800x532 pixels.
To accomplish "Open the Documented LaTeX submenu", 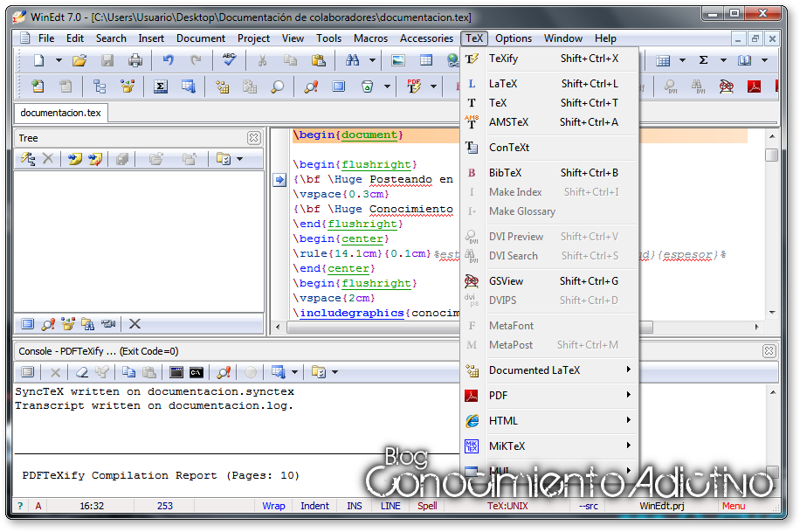I will click(x=549, y=370).
